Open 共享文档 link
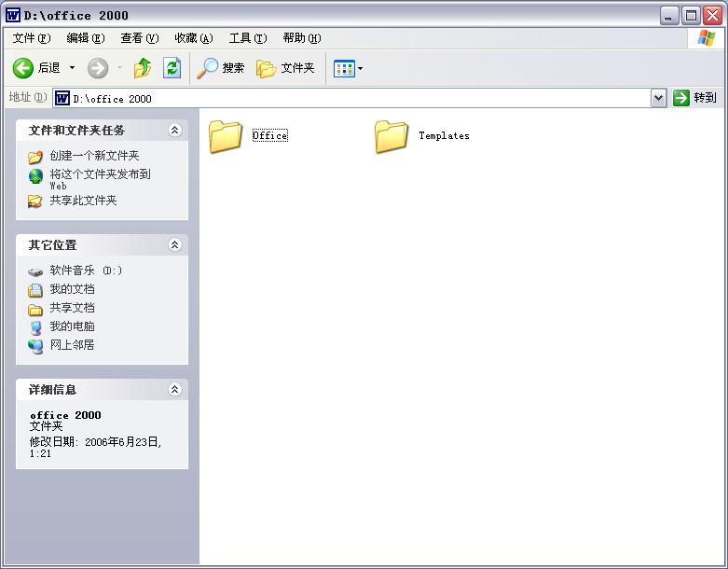The height and width of the screenshot is (569, 728). [72, 308]
